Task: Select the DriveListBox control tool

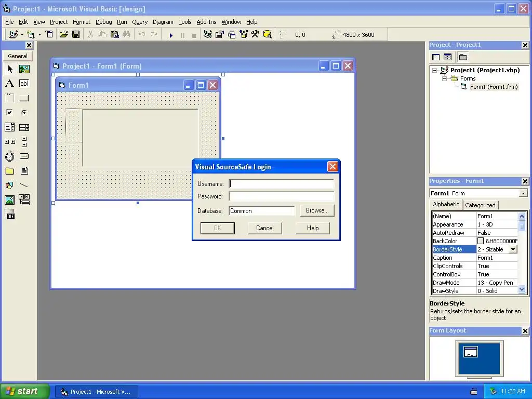Action: (x=24, y=156)
